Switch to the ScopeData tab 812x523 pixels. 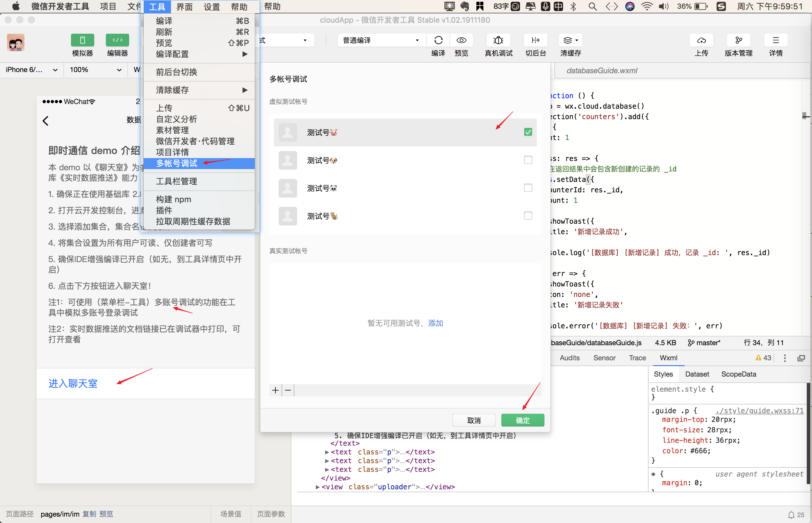pyautogui.click(x=738, y=374)
